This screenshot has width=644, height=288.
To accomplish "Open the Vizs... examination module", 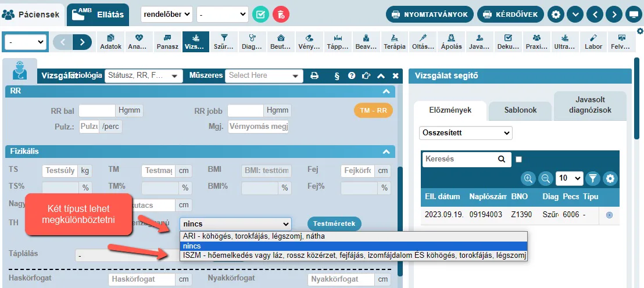I will click(196, 42).
